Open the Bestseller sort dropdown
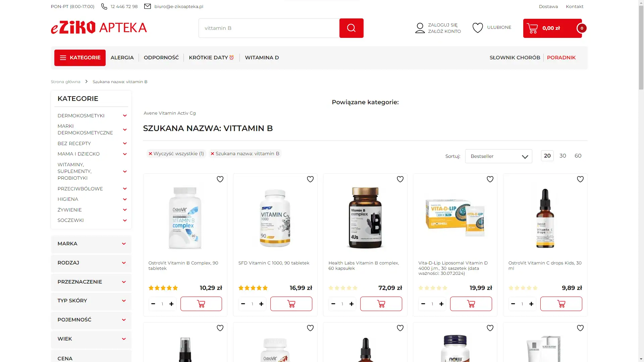Image resolution: width=644 pixels, height=362 pixels. pyautogui.click(x=498, y=156)
